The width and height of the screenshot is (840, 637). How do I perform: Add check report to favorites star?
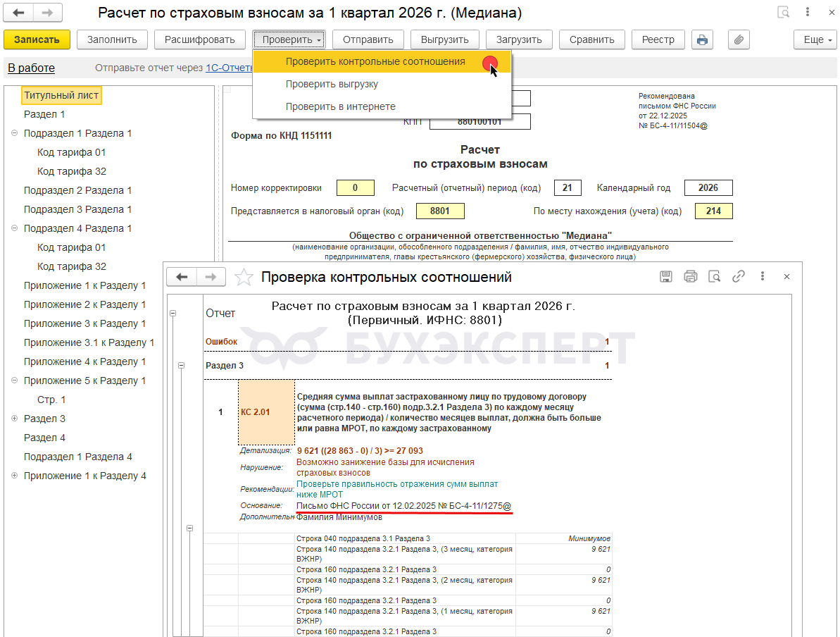pos(244,278)
